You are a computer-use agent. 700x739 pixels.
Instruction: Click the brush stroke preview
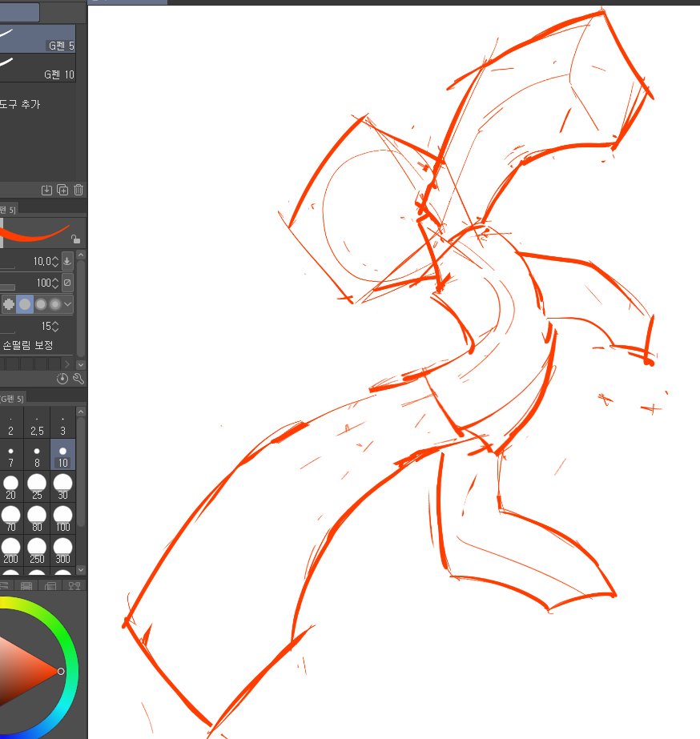click(x=35, y=233)
